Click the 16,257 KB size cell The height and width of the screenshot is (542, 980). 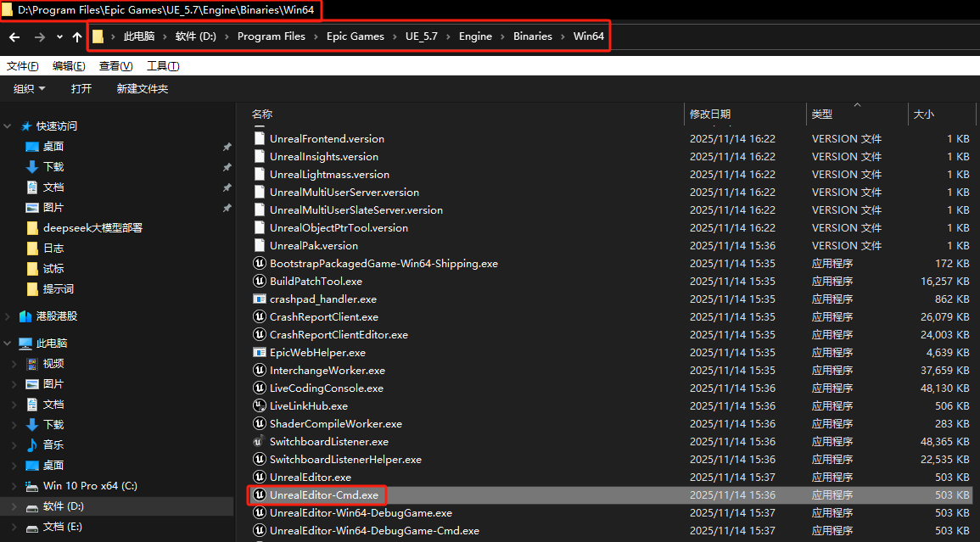(944, 282)
